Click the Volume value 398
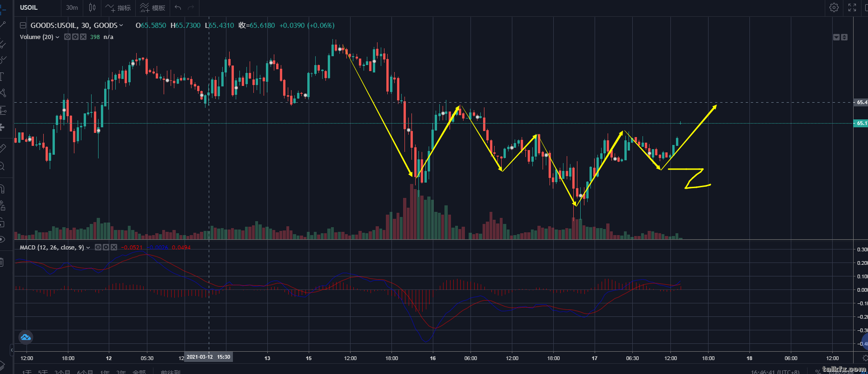 [x=95, y=37]
